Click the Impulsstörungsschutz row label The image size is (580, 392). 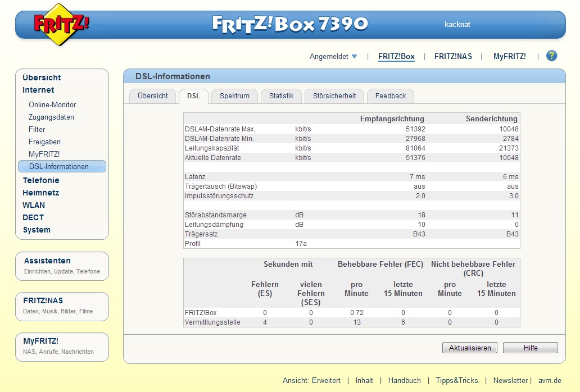[219, 196]
